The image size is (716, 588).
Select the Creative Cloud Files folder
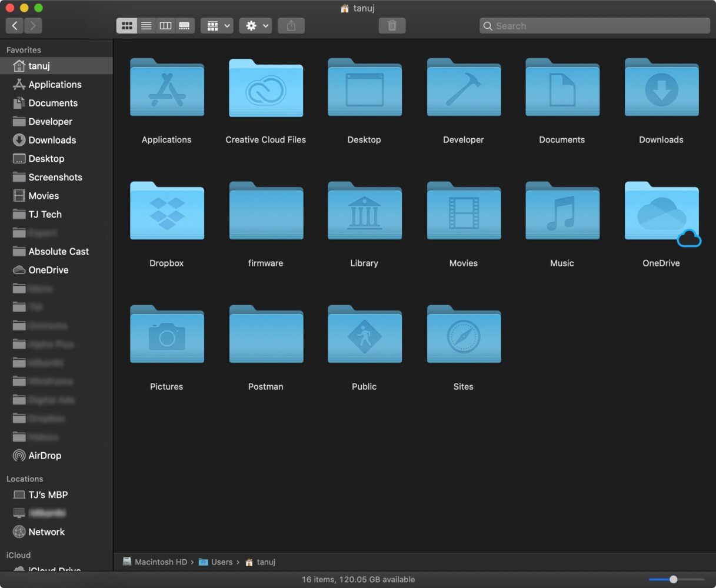tap(265, 88)
